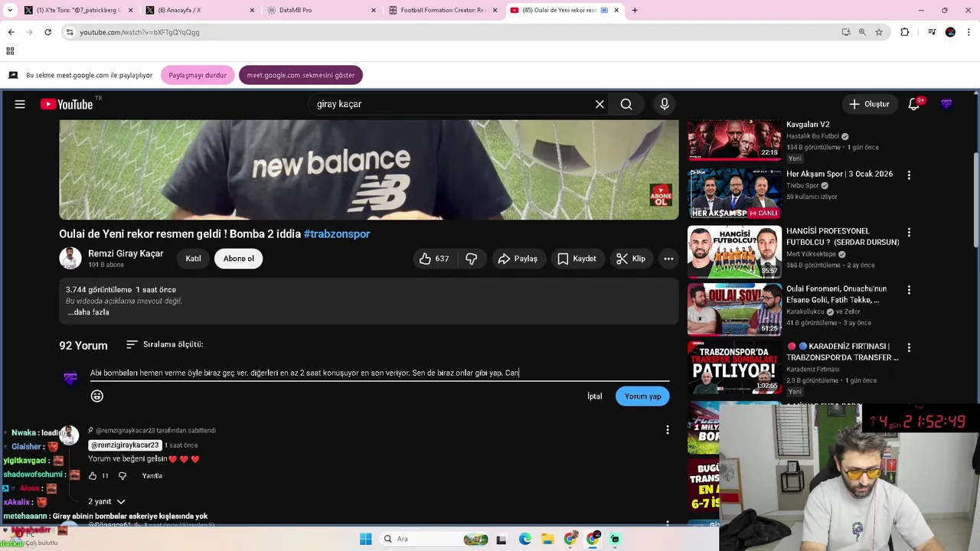This screenshot has width=980, height=551.
Task: Open options for Hangisi Profesyonel Futbolcu video
Action: pos(909,233)
